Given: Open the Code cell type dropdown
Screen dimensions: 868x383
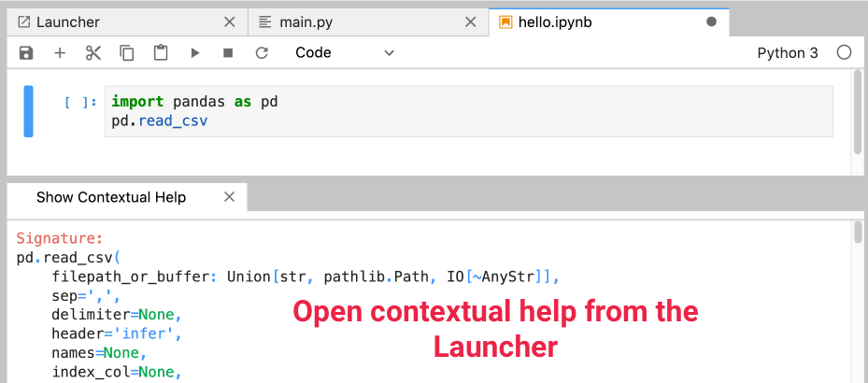Looking at the screenshot, I should click(345, 53).
